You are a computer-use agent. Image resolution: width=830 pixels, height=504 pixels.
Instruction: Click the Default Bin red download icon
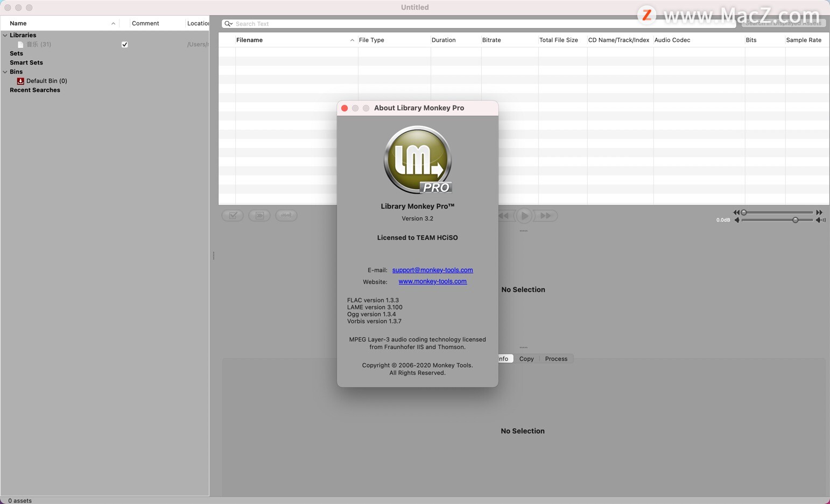point(20,81)
